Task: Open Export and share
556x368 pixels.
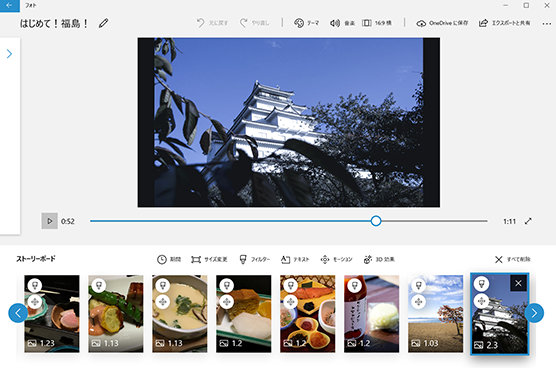Action: 505,23
